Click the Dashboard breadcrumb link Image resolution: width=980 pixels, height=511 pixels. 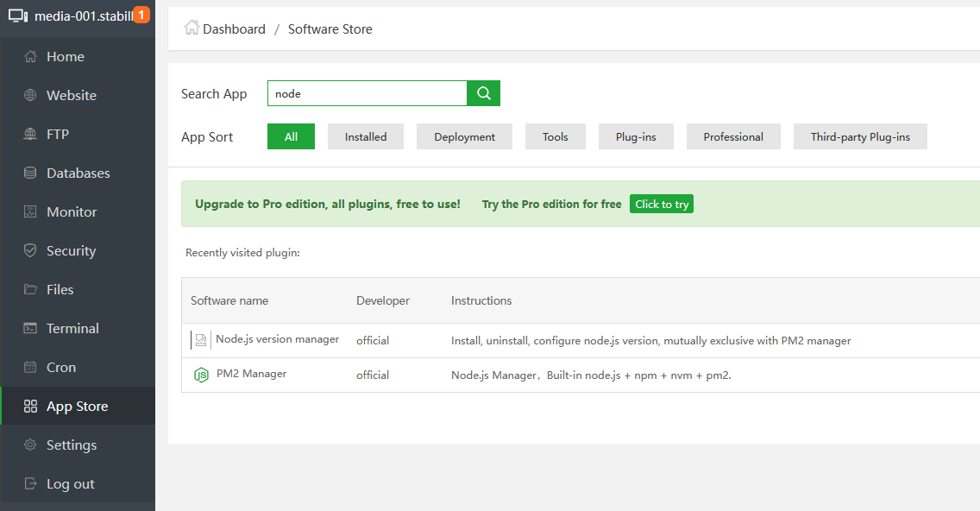(234, 28)
